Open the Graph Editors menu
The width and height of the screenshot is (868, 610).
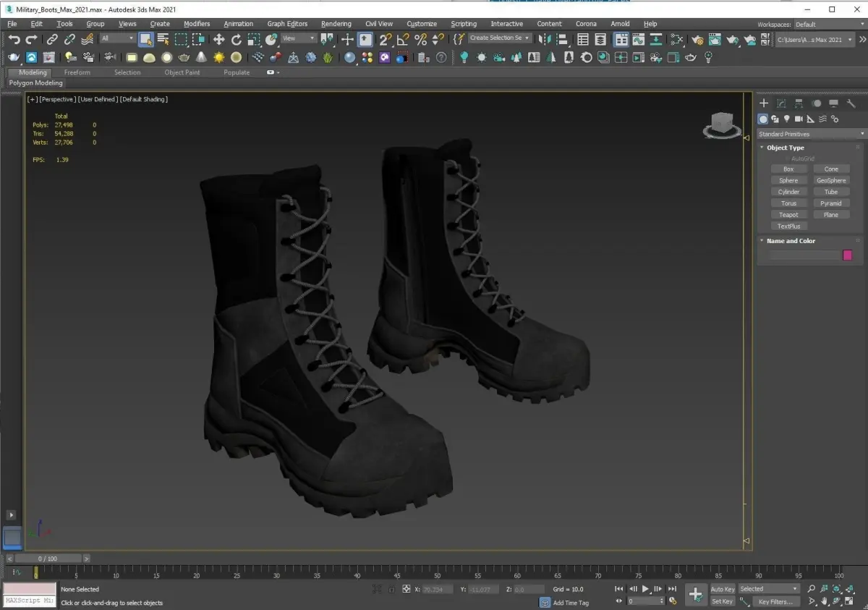pyautogui.click(x=287, y=24)
